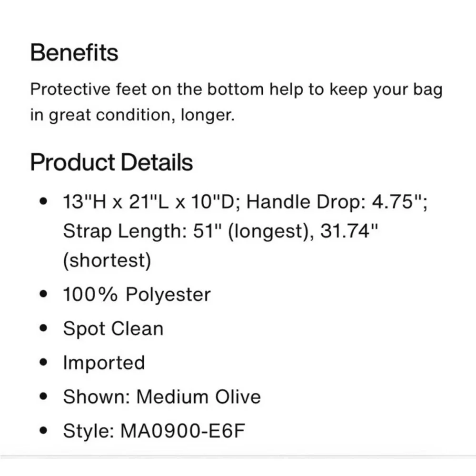476x476 pixels.
Task: Click the "in great condition, longer" line
Action: [132, 116]
